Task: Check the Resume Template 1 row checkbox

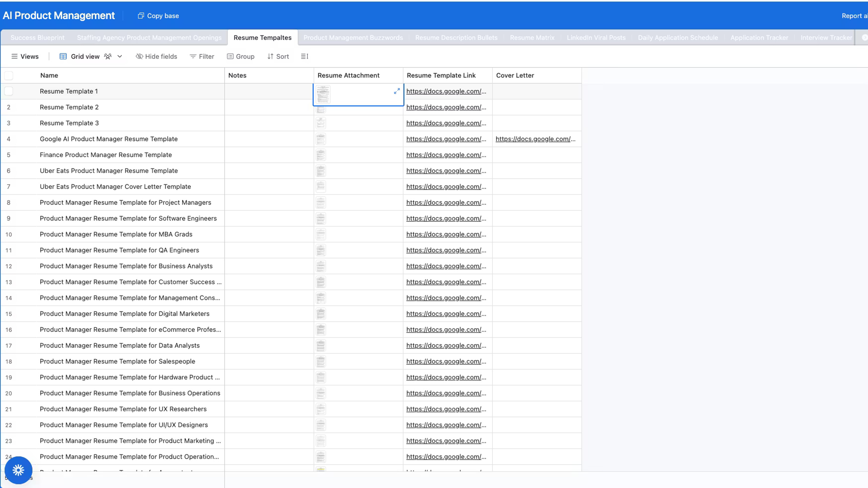Action: (9, 91)
